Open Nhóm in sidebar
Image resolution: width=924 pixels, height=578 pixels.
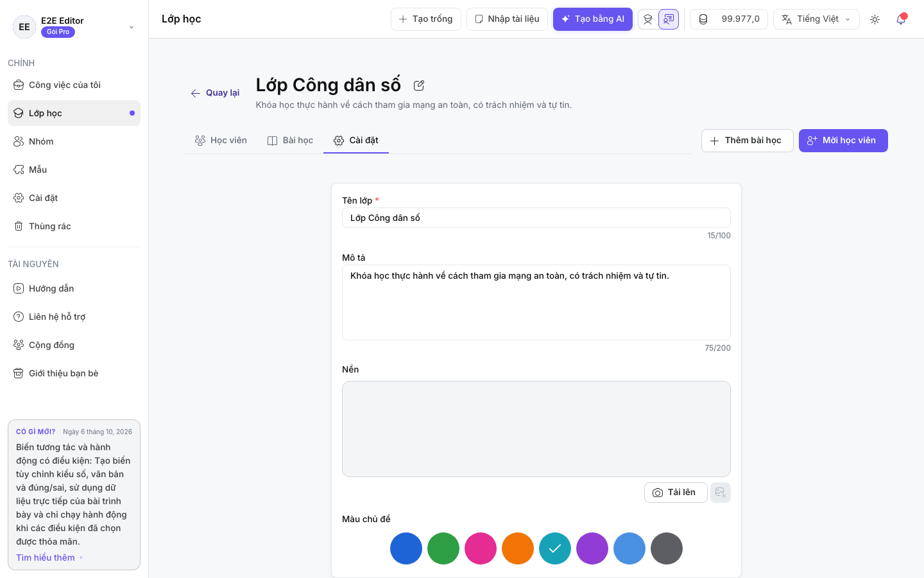(74, 141)
